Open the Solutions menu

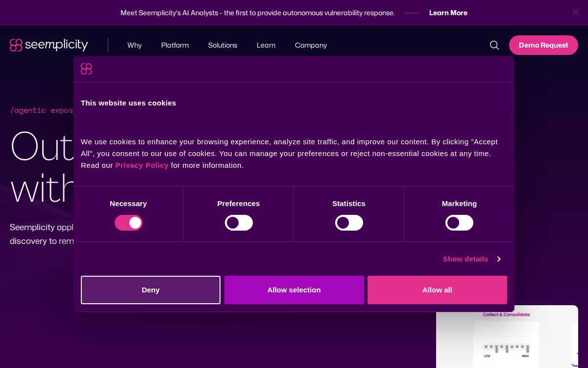pos(222,45)
